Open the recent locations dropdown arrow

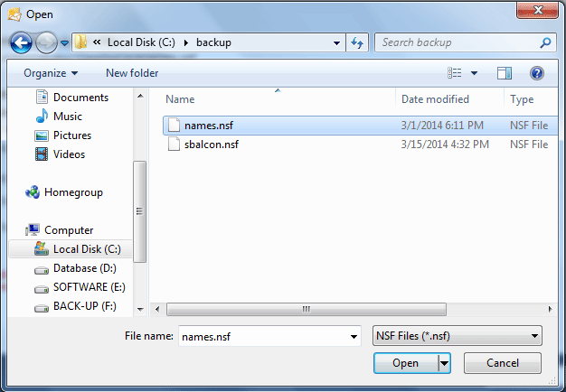coord(64,43)
